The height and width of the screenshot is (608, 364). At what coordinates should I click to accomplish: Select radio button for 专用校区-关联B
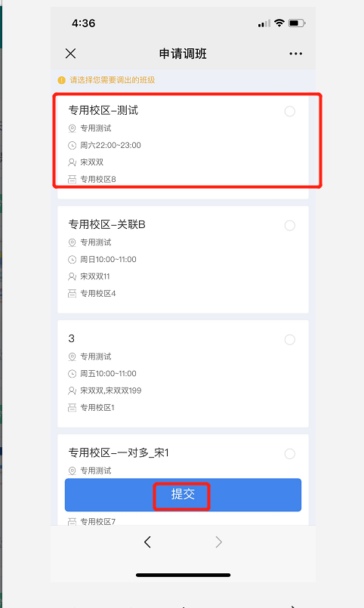289,225
